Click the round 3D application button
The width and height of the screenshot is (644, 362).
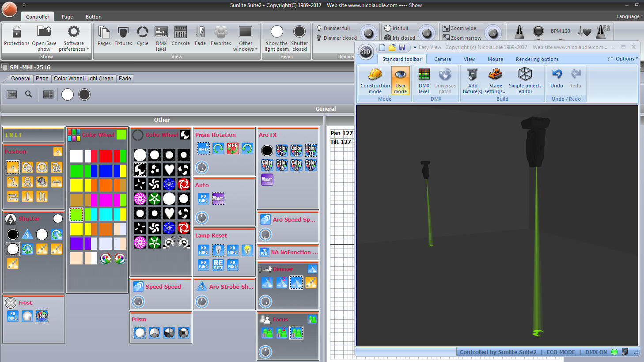(366, 51)
